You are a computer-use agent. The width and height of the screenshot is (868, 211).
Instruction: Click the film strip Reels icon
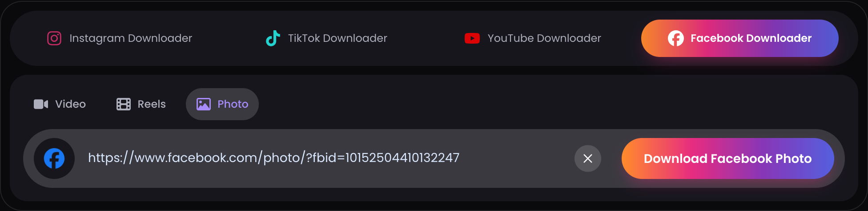[x=124, y=104]
